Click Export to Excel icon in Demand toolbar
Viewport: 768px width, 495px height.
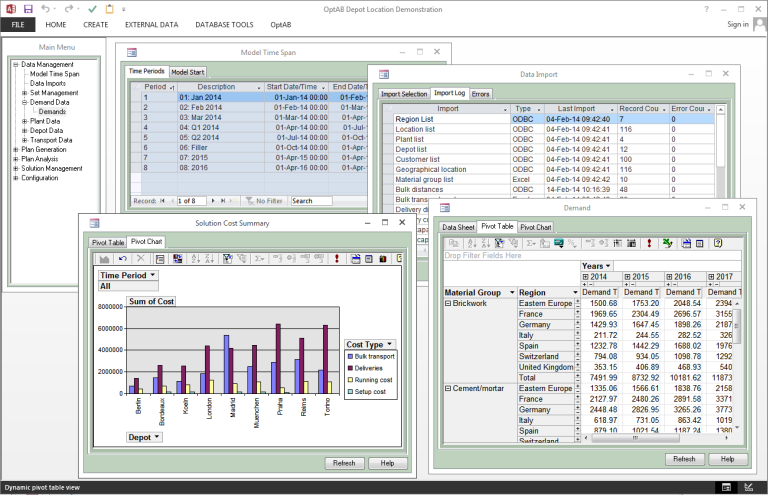(667, 243)
